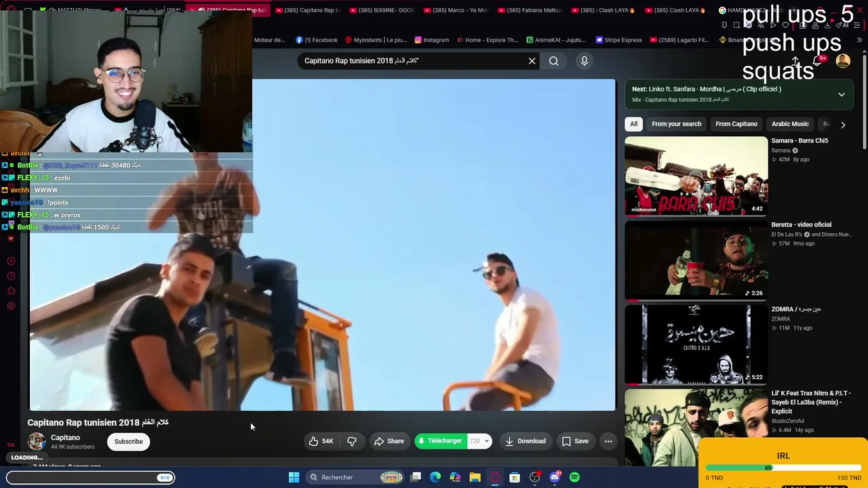Switch to the 6IX9INE - GOOBA tab

coord(382,10)
